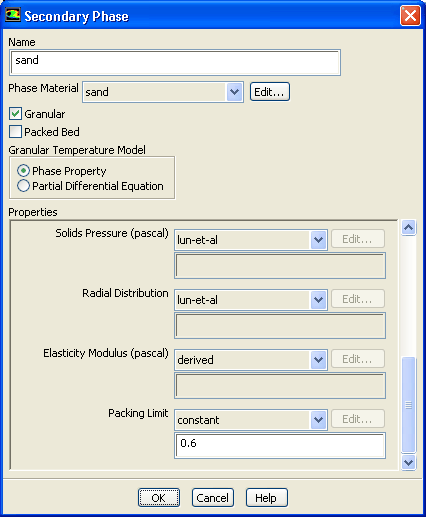Click the Cancel button
The image size is (426, 517).
click(x=213, y=498)
